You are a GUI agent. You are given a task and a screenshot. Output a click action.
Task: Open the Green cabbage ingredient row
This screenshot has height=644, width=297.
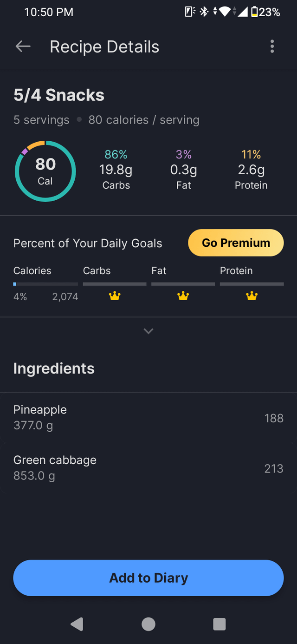point(148,467)
